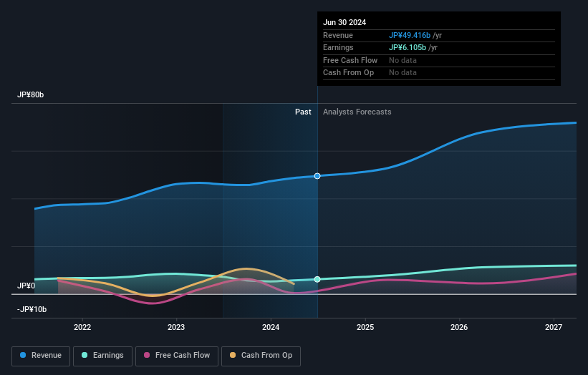Click the 2026 x-axis label

coord(458,328)
